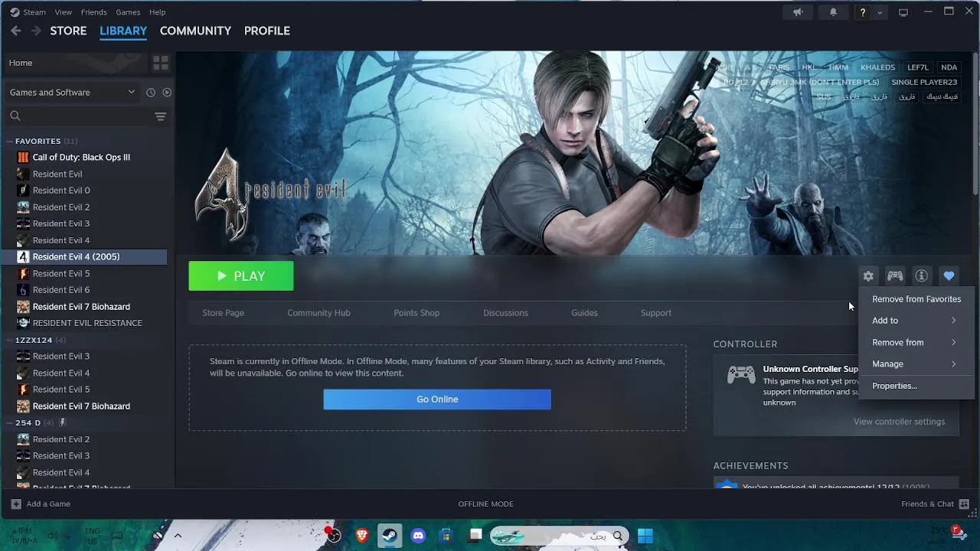Viewport: 980px width, 551px height.
Task: Show the game info icon
Action: pyautogui.click(x=922, y=276)
